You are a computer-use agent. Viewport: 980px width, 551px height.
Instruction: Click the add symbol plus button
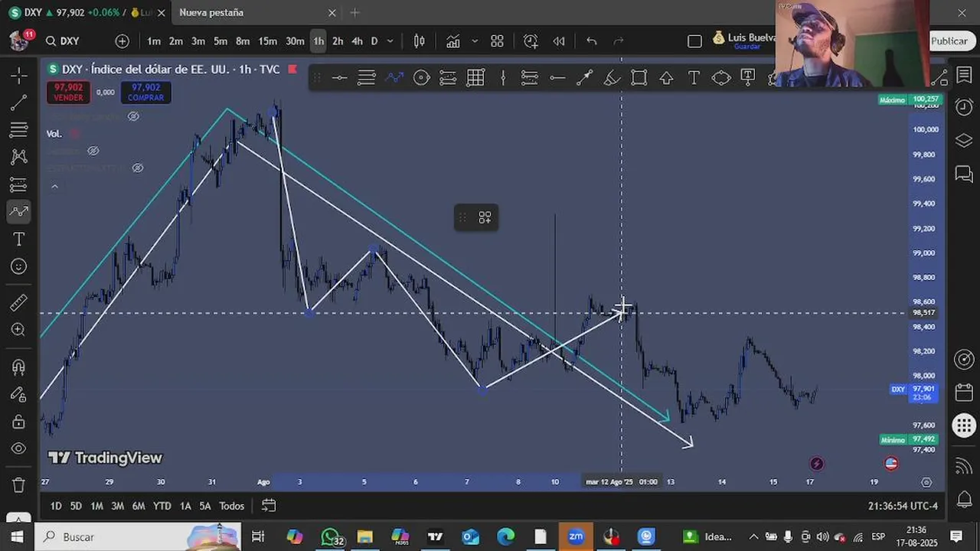[122, 41]
